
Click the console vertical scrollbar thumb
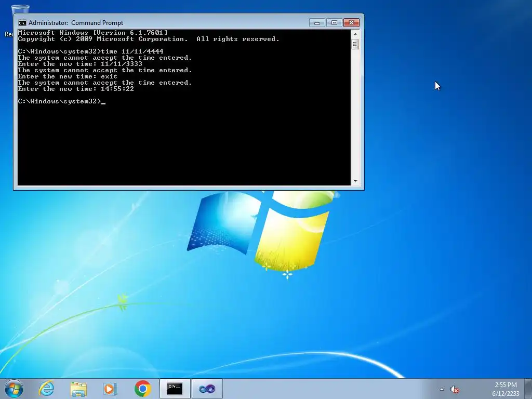tap(355, 45)
